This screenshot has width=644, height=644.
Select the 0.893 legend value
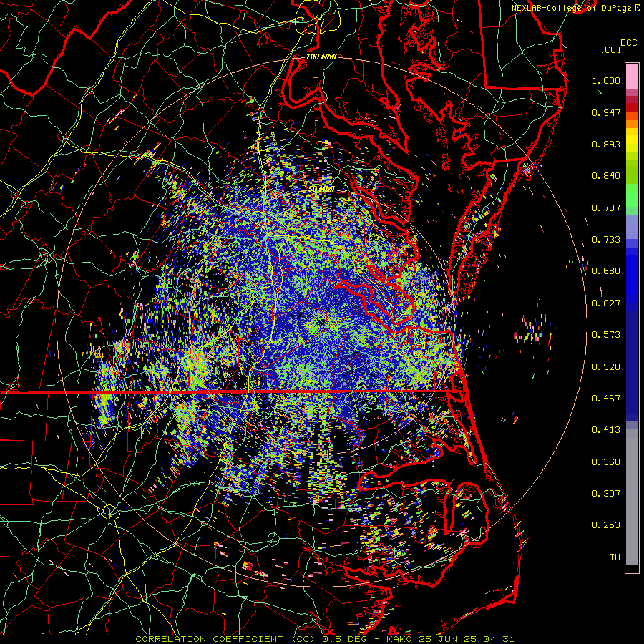point(606,144)
